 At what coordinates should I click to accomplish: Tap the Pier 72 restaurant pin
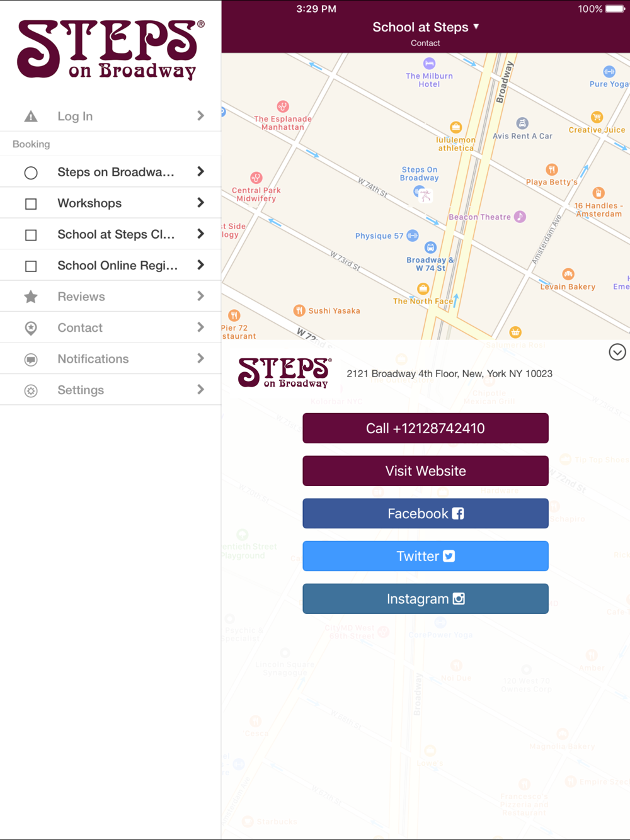(x=234, y=315)
